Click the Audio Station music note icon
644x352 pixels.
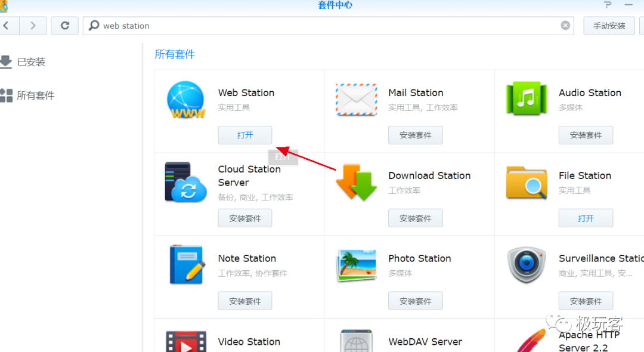click(x=527, y=98)
